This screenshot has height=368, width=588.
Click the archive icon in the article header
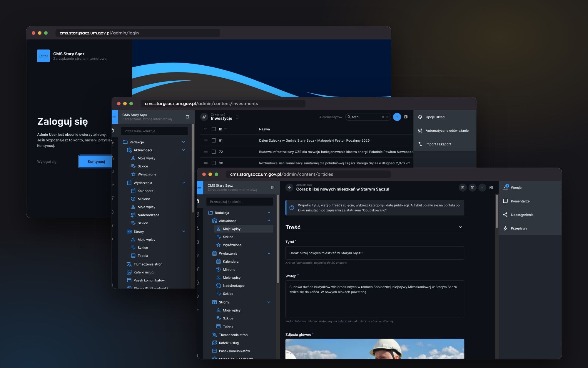tap(472, 188)
